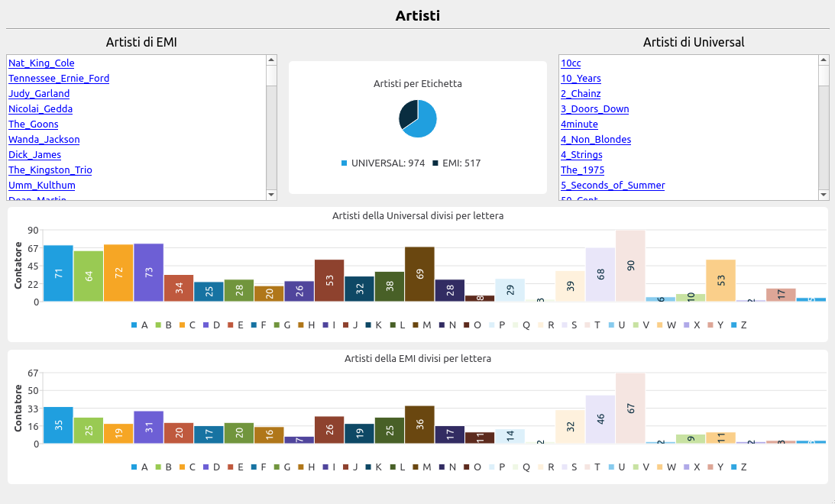Screen dimensions: 835x504
Task: Toggle legend J in Universal chart
Action: tap(351, 325)
